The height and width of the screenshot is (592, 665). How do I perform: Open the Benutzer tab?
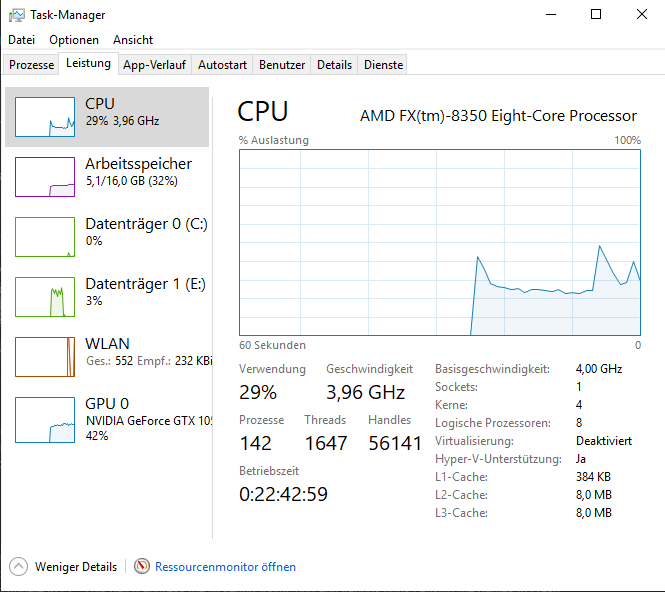click(282, 65)
